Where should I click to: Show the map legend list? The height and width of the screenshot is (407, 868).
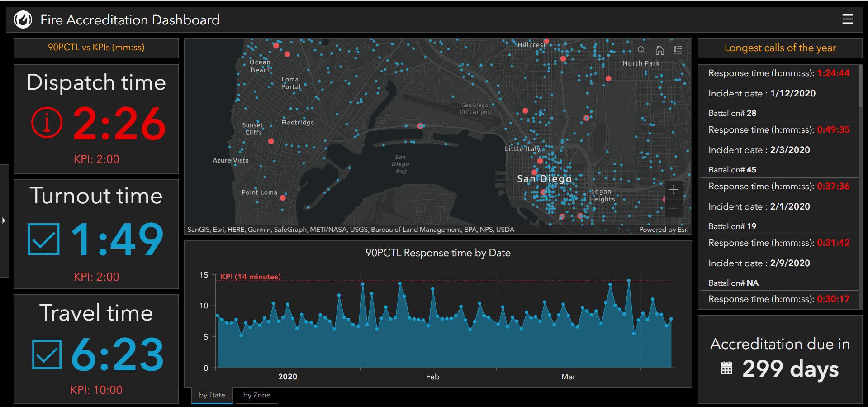pos(678,50)
